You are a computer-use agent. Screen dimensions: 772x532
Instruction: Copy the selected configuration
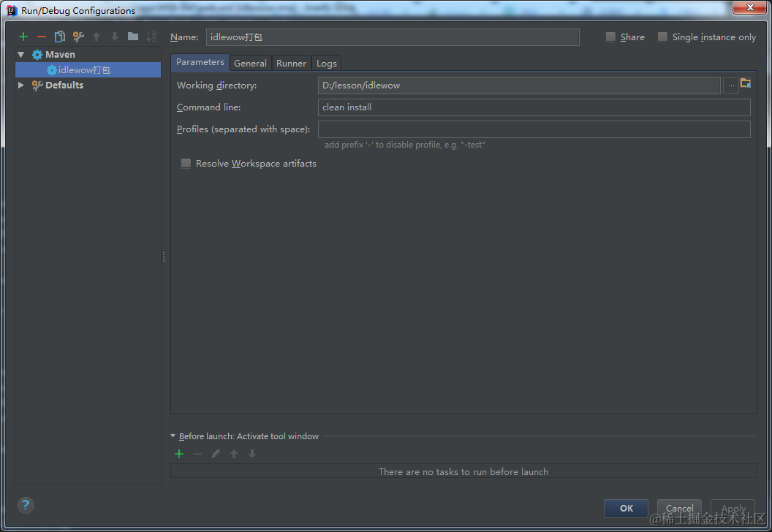[x=59, y=37]
